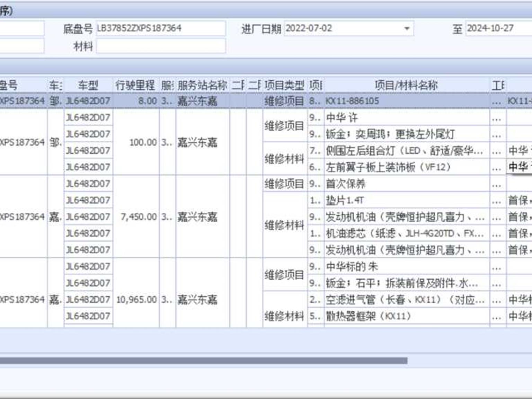Screen dimensions: 532x399
Task: Click the horizontal scrollbar thumb
Action: (x=204, y=361)
